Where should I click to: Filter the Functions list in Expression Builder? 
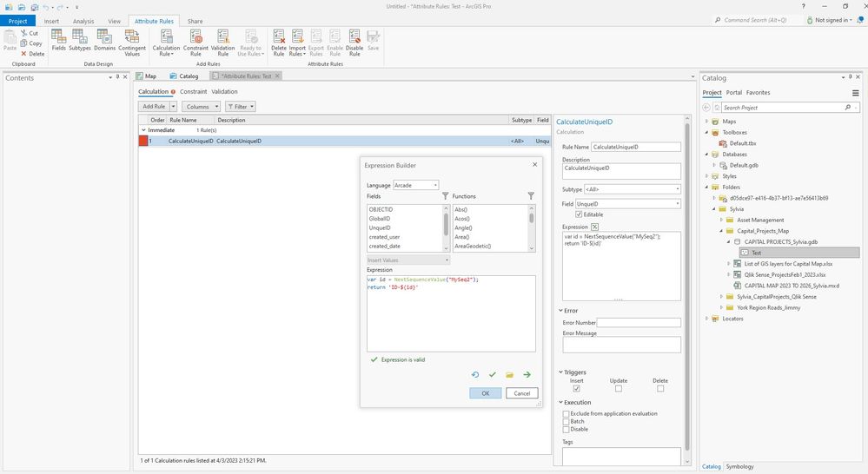point(531,196)
